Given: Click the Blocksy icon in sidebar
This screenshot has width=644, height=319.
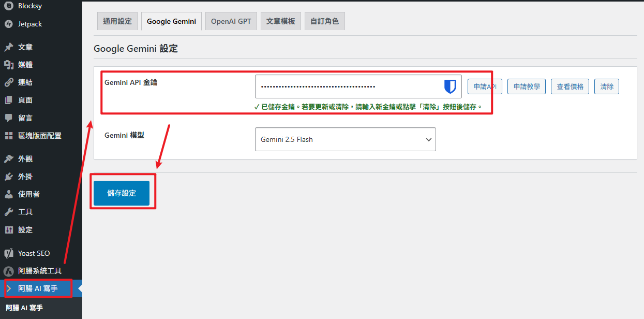Looking at the screenshot, I should (x=8, y=6).
